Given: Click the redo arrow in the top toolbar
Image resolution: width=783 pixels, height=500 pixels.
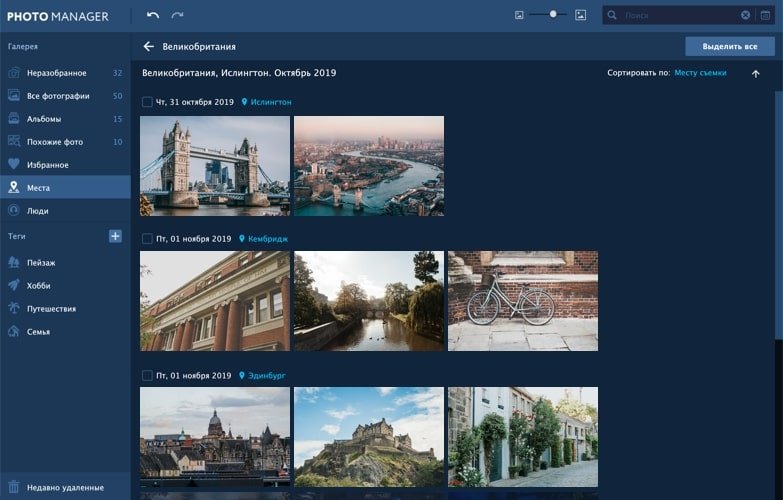Looking at the screenshot, I should point(177,15).
